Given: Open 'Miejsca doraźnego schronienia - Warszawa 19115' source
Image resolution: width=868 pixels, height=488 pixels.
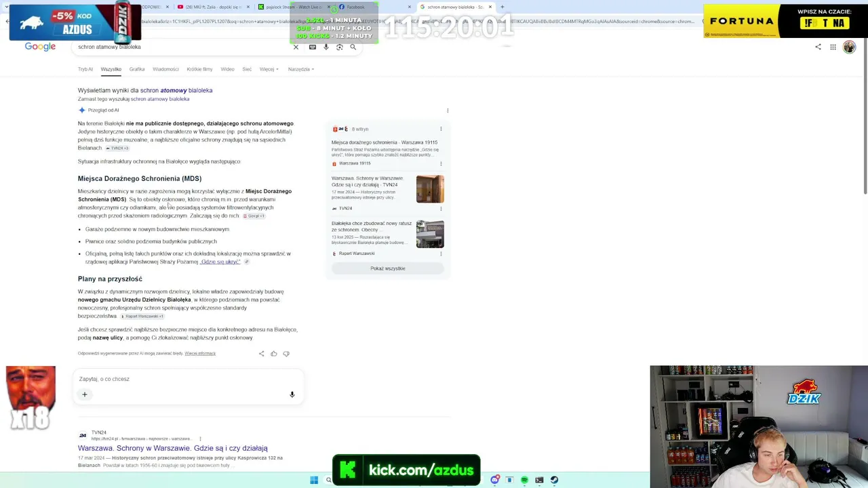Looking at the screenshot, I should tap(384, 142).
